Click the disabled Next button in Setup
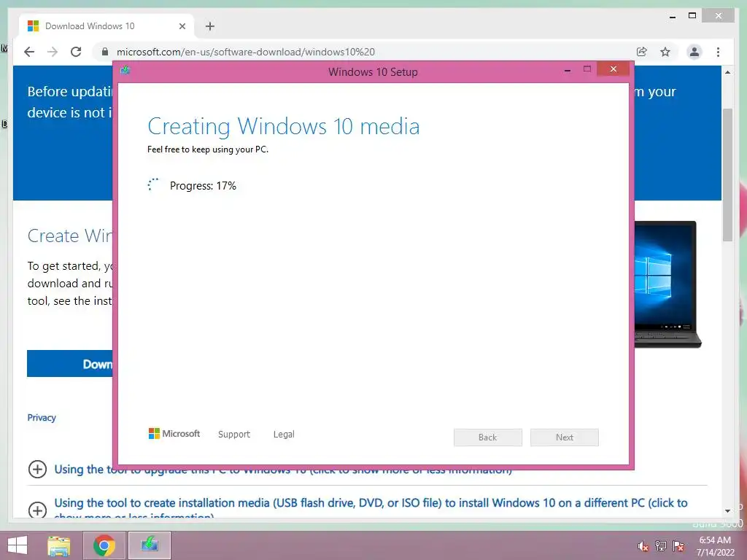Viewport: 747px width, 560px height. 565,437
